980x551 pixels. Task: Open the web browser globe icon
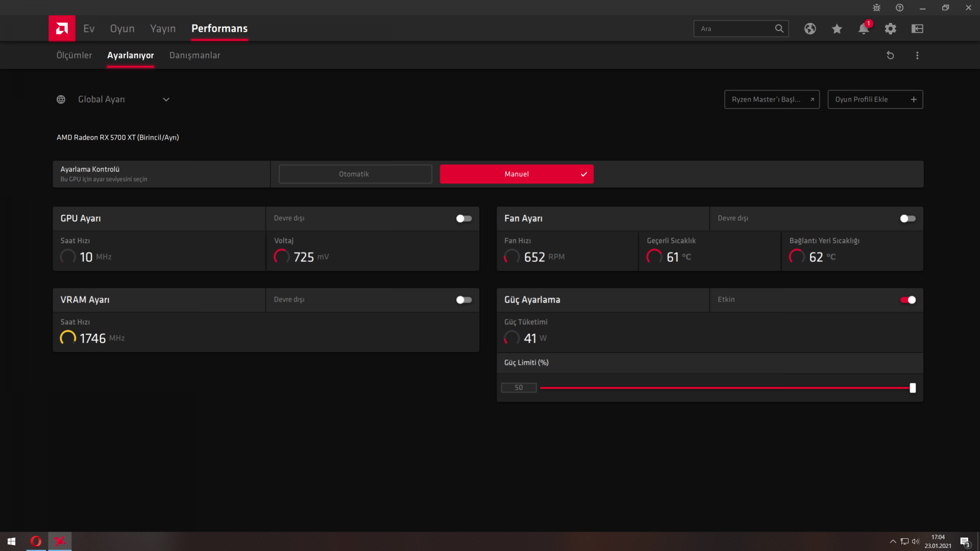pos(810,29)
